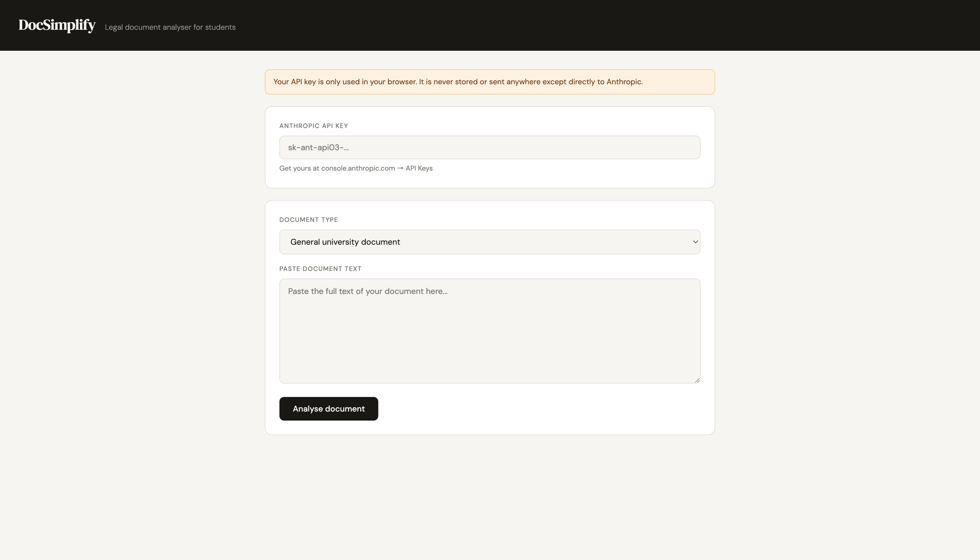
Task: Click the API key privacy warning banner
Action: [x=490, y=82]
